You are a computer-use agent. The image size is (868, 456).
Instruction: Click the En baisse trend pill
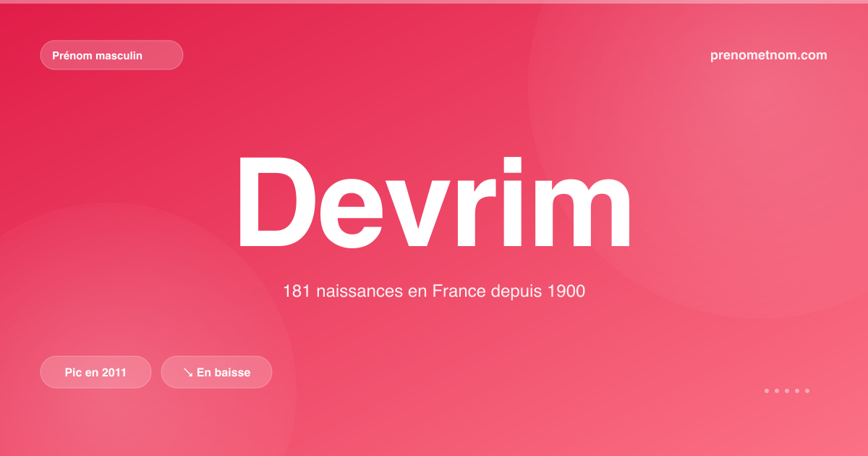coord(216,372)
